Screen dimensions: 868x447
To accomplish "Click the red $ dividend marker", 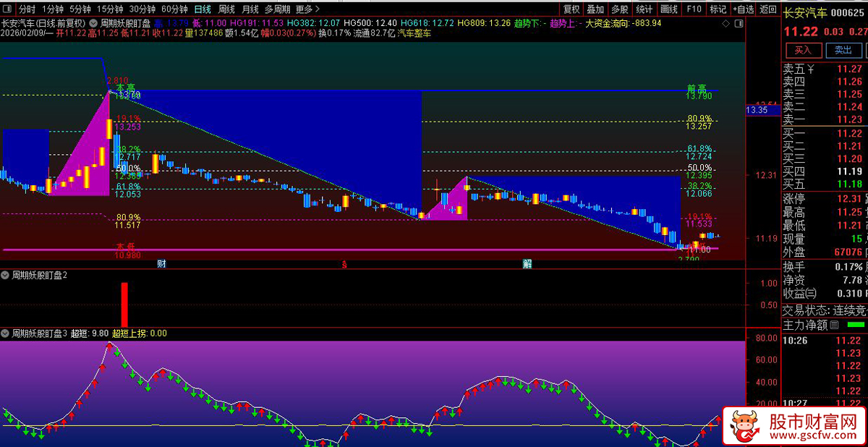I will [345, 264].
